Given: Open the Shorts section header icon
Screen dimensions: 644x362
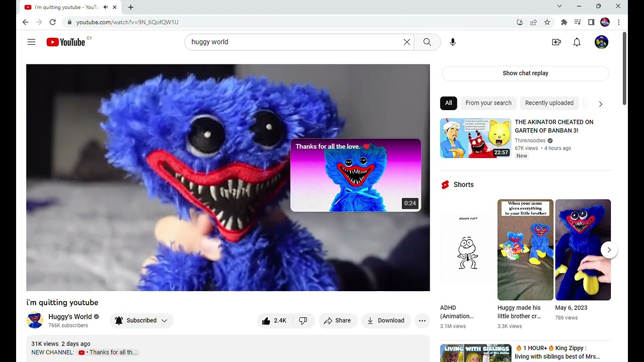Looking at the screenshot, I should pos(445,185).
